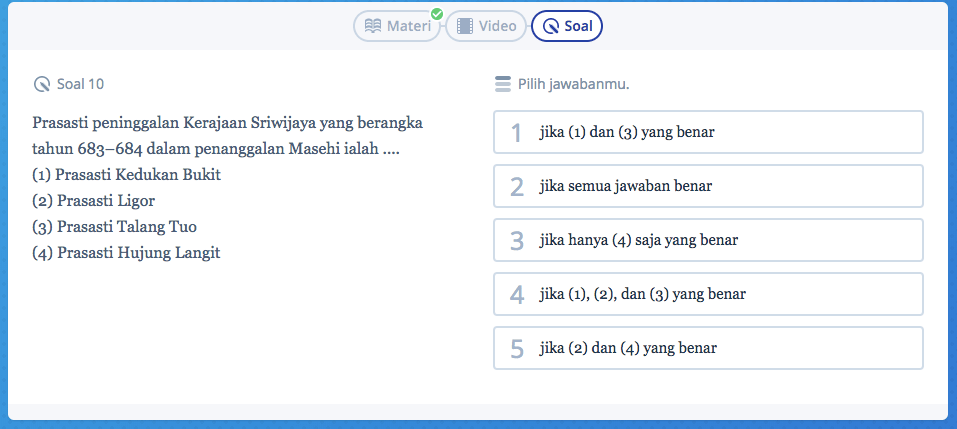
Task: Click the icon next to Soal 10
Action: (x=41, y=84)
